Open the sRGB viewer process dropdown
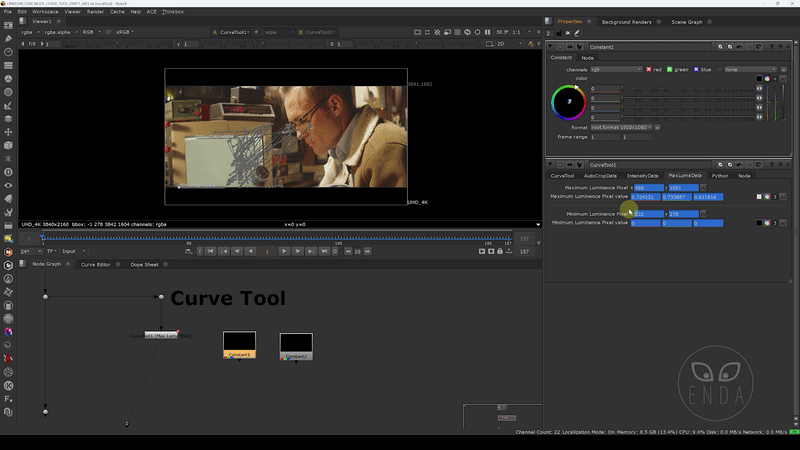 [125, 32]
